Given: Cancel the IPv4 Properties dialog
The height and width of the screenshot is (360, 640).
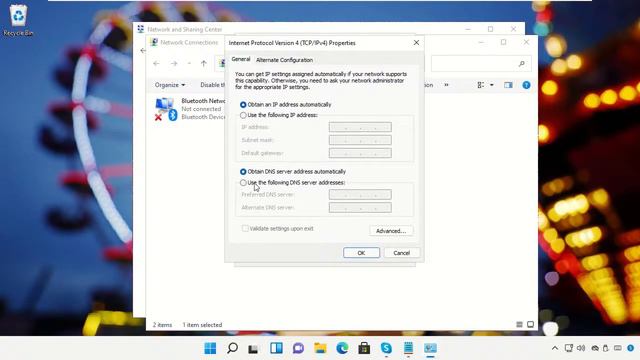Looking at the screenshot, I should point(401,253).
